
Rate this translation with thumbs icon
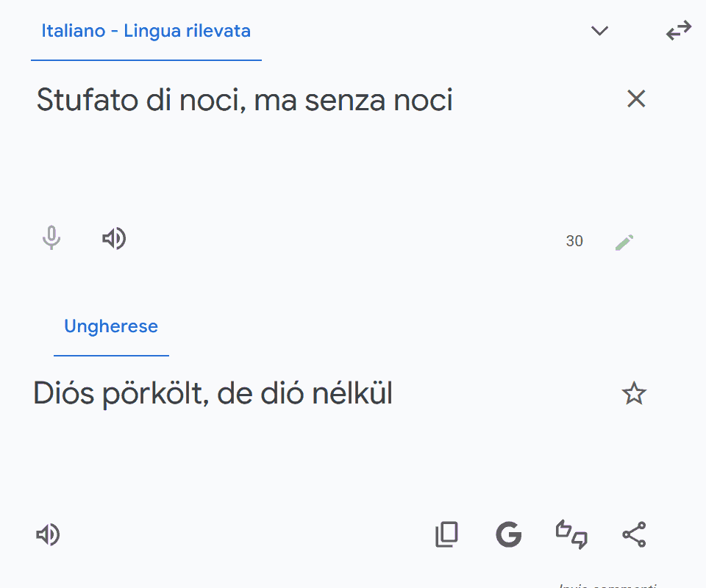pos(571,534)
